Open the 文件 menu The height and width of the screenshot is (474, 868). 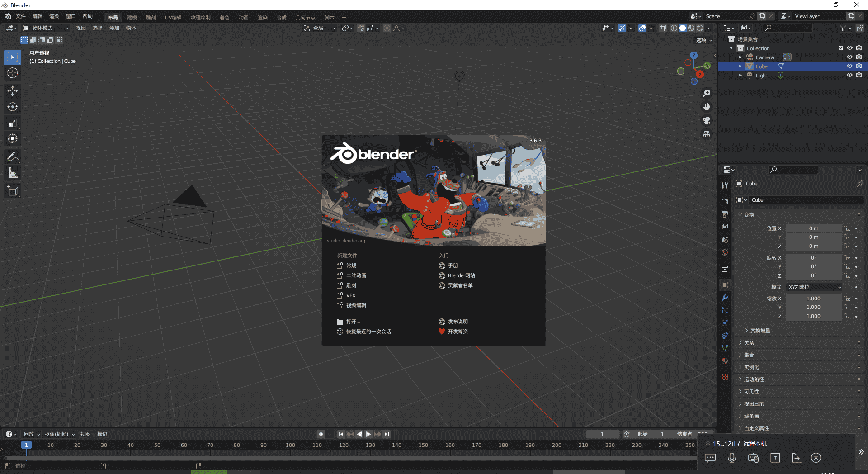pyautogui.click(x=21, y=16)
